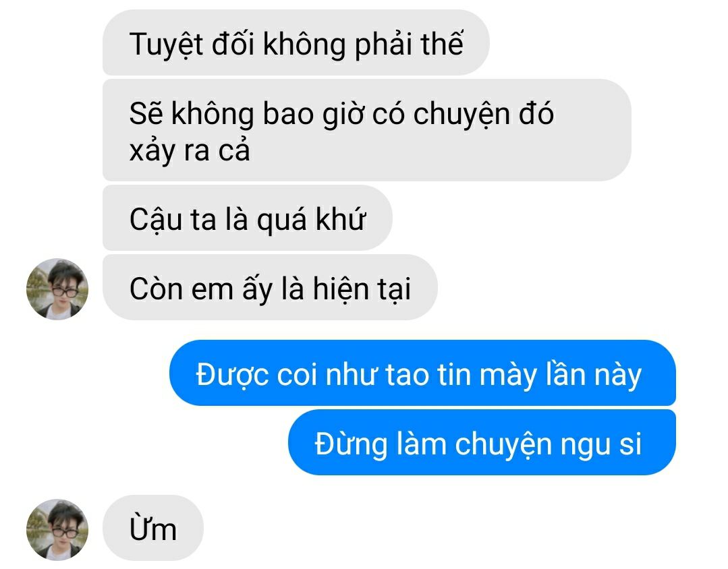Viewport: 728px width, 569px height.
Task: Click the word 'Đừng' in sent message
Action: coord(351,444)
